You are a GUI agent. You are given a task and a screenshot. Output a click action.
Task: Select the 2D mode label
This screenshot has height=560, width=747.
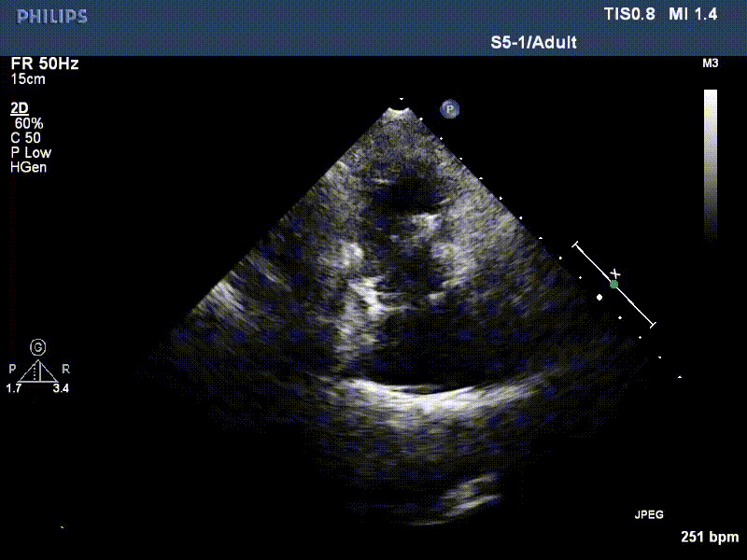coord(19,108)
